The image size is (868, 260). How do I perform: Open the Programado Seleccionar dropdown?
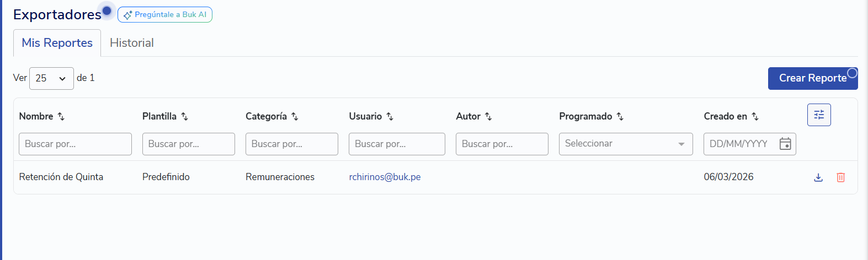click(626, 144)
